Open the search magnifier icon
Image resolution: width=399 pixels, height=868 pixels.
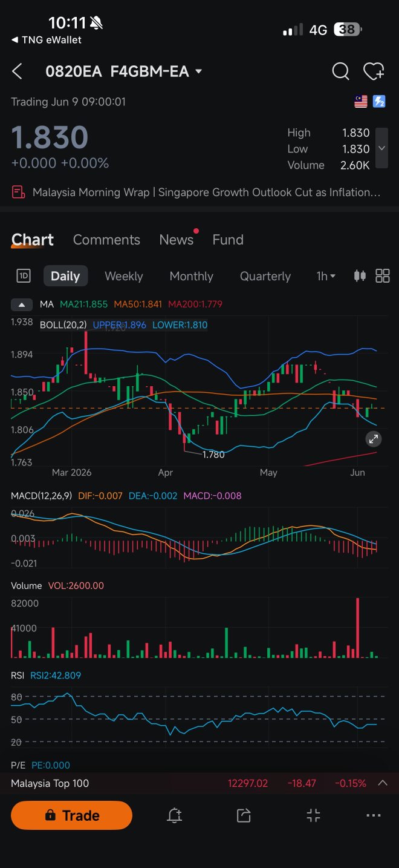[340, 71]
